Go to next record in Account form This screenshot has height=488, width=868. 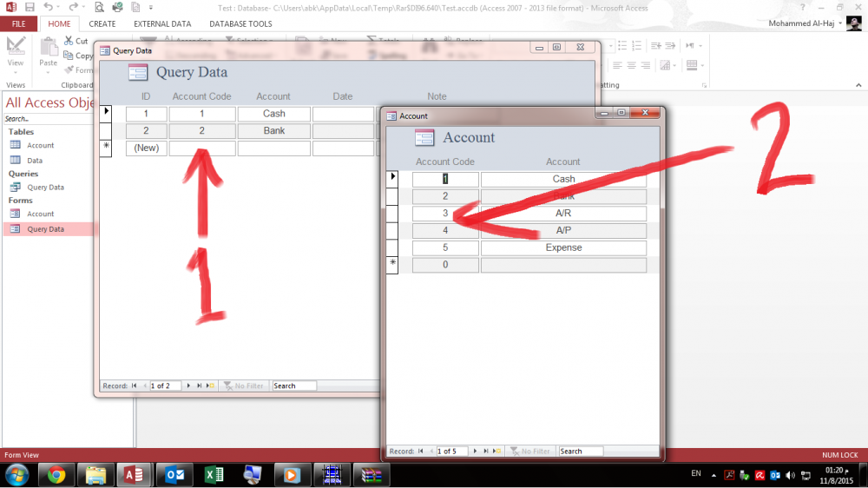(475, 451)
